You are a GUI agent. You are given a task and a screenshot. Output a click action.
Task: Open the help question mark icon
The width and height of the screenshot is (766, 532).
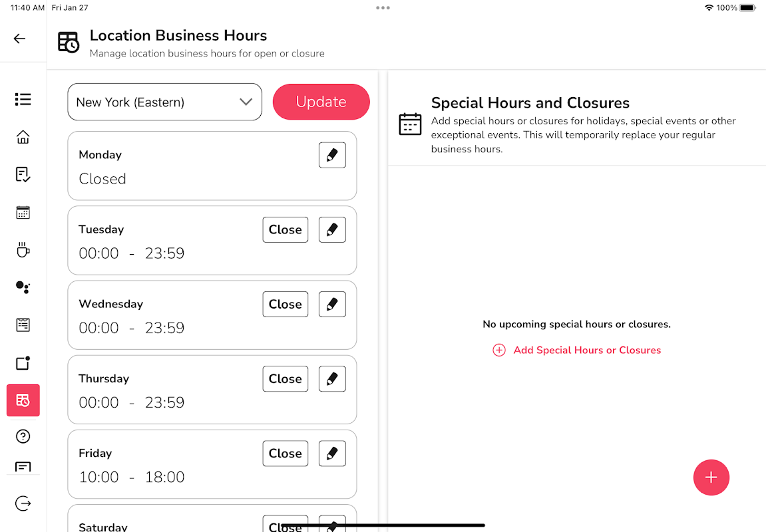coord(23,436)
